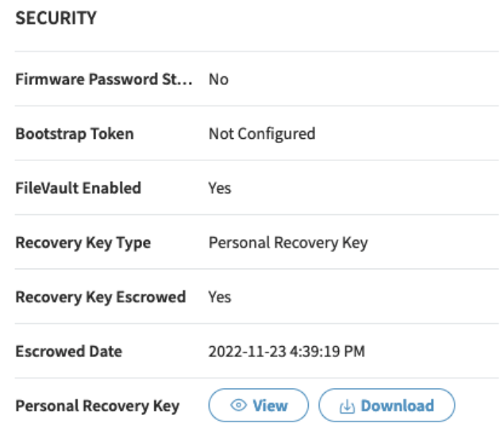Screen dimensions: 504x427
Task: Click the Not Configured value
Action: pos(262,133)
